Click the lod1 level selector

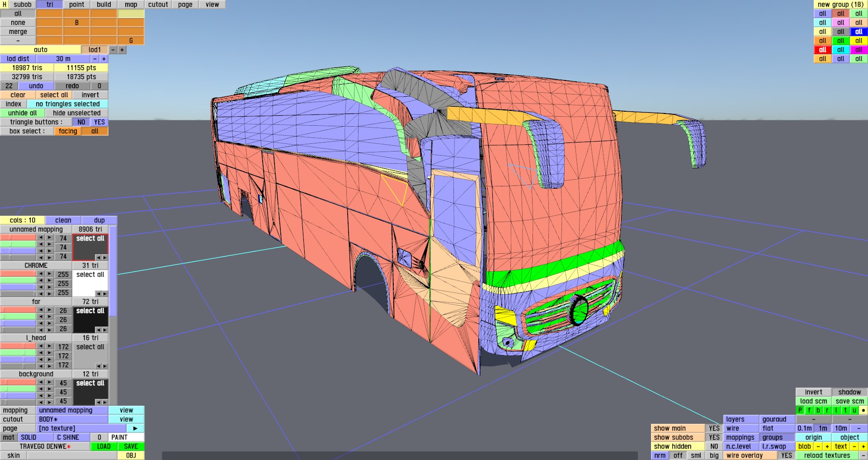click(95, 50)
